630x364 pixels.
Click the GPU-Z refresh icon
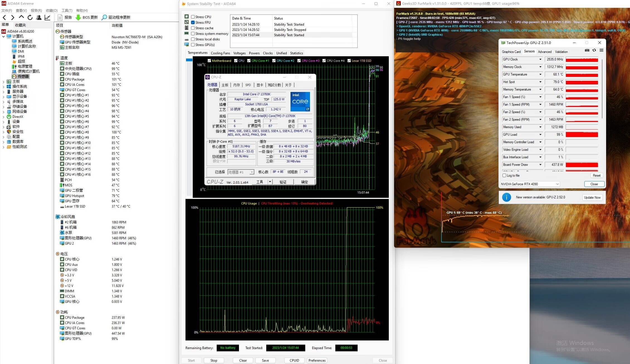[x=594, y=50]
